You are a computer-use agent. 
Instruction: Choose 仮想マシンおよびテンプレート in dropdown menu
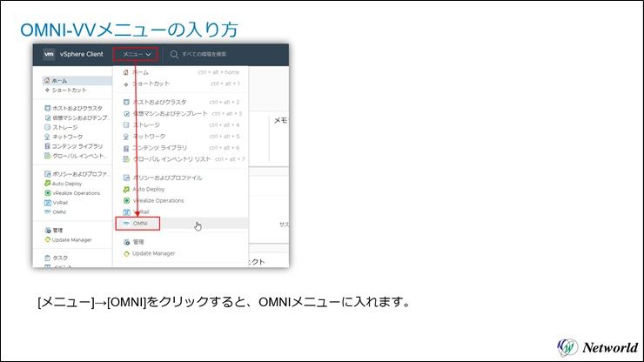click(181, 113)
